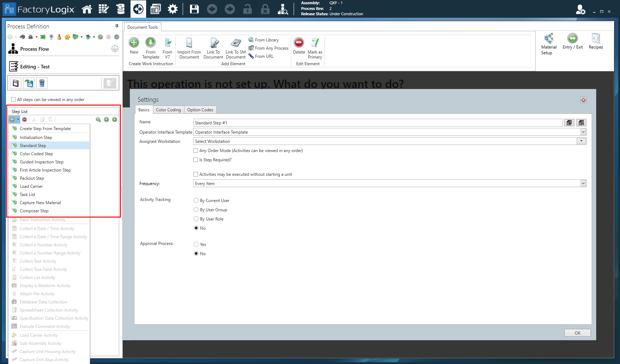
Task: Select By User Group for Activity Tracking
Action: [x=196, y=209]
